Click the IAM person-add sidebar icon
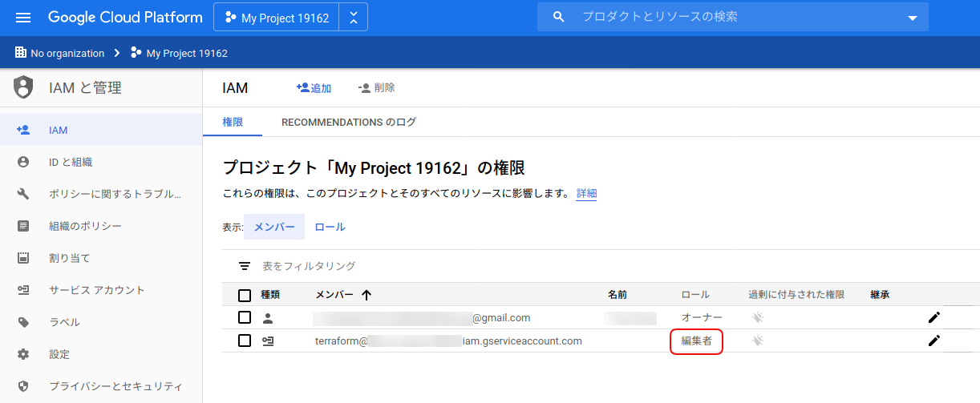Viewport: 980px width, 403px height. (23, 130)
